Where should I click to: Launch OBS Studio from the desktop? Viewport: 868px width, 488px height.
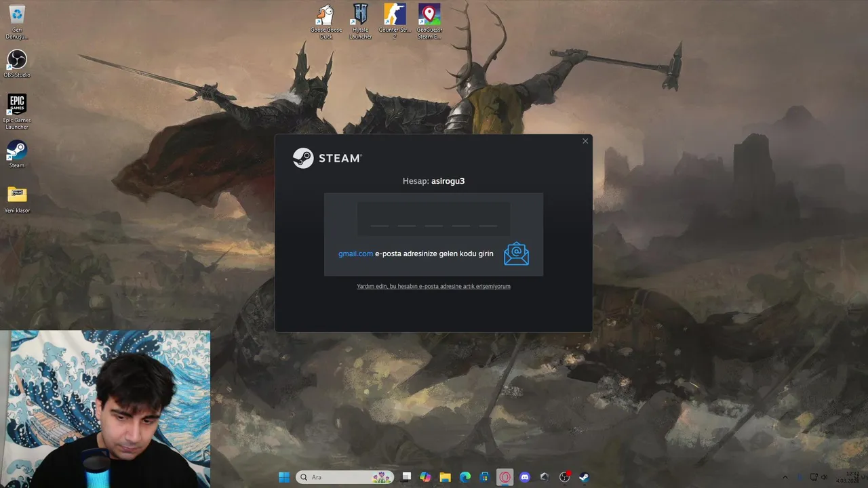(x=17, y=64)
